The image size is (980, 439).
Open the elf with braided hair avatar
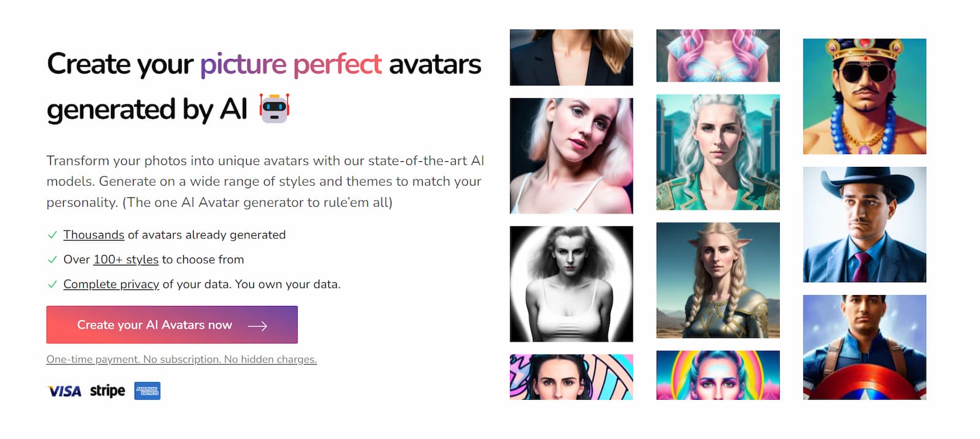click(x=718, y=280)
